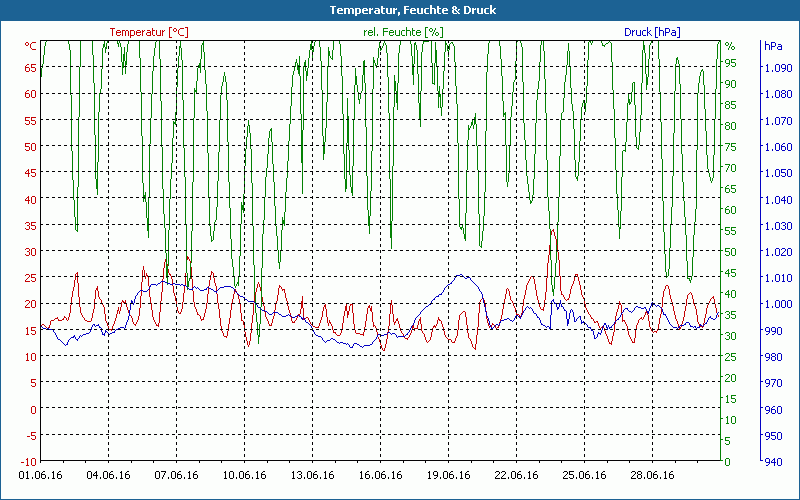Click the 04.06.16 date label
This screenshot has width=800, height=500.
coord(109,475)
